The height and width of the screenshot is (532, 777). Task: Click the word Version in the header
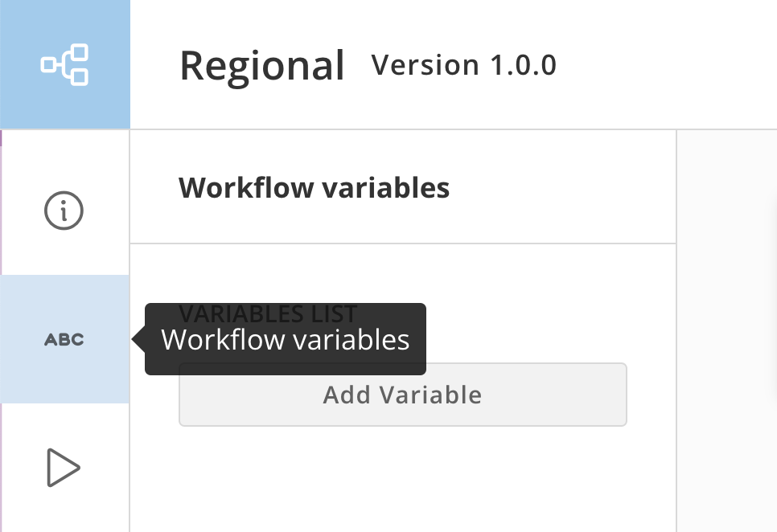tap(425, 65)
